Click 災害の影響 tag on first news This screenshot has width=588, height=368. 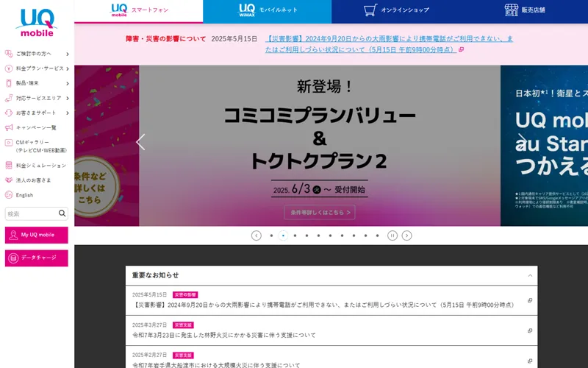point(185,295)
